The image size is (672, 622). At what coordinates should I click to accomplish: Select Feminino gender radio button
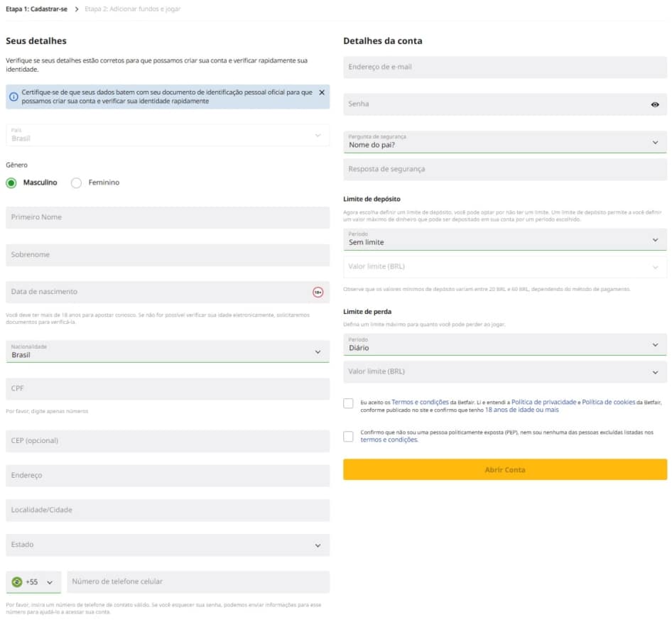point(76,183)
